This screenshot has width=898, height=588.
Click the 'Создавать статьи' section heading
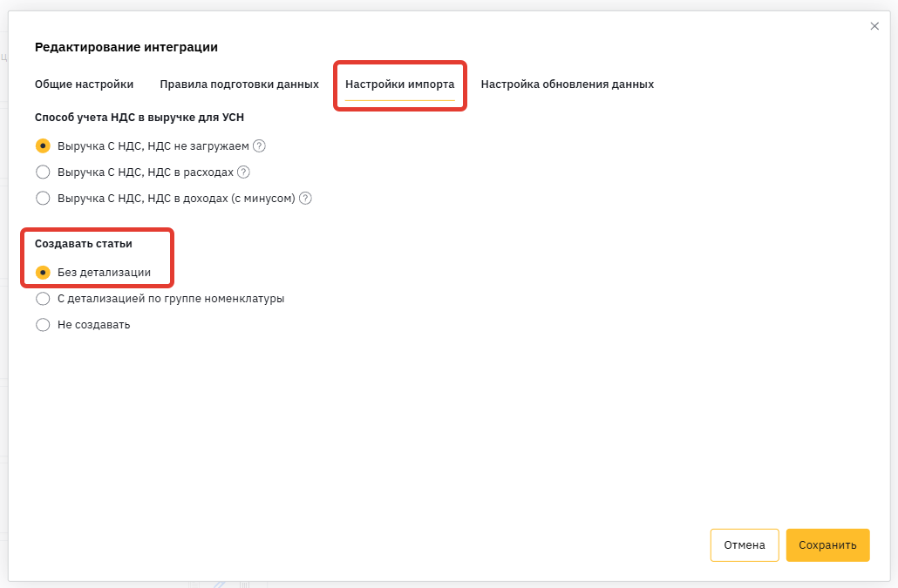[x=84, y=244]
